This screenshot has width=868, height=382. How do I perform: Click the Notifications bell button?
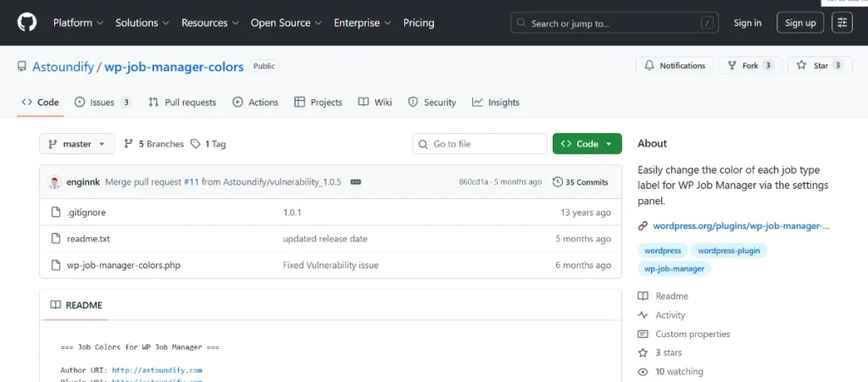[x=674, y=65]
